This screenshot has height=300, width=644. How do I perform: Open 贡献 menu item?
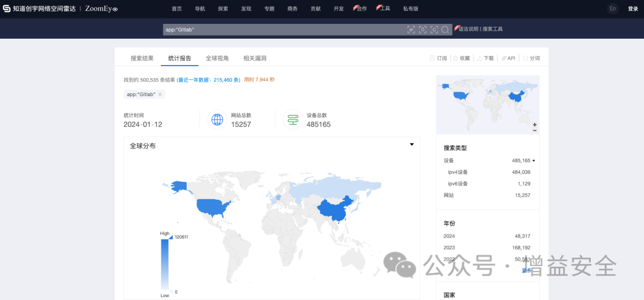pos(316,8)
